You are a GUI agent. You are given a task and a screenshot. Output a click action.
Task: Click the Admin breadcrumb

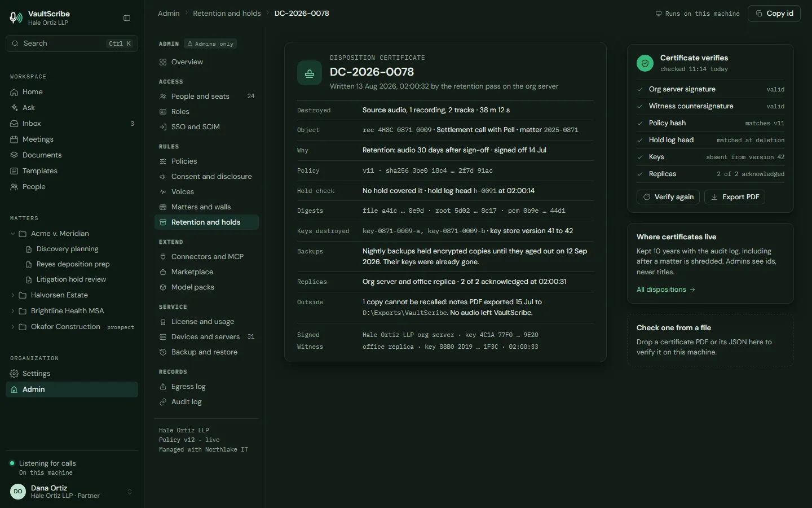point(169,13)
